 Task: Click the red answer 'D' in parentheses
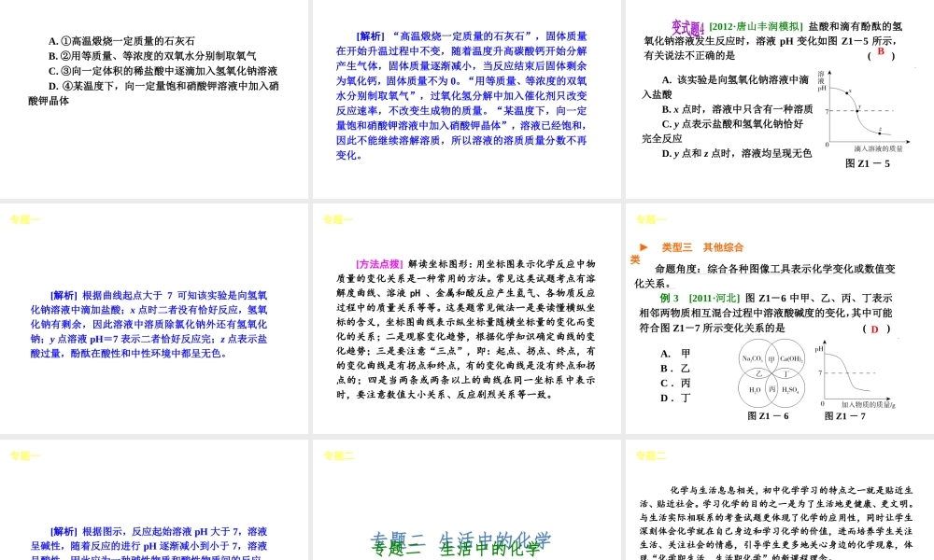[874, 329]
